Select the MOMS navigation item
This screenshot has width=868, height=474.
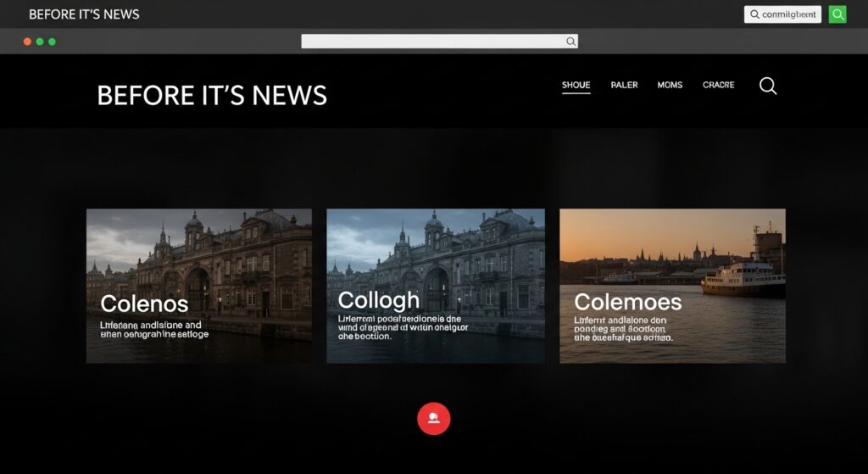coord(670,86)
